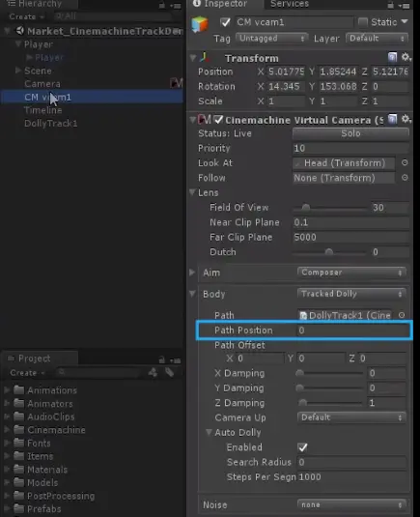The image size is (420, 517).
Task: Click the Project search by label icon
Action: [x=169, y=373]
